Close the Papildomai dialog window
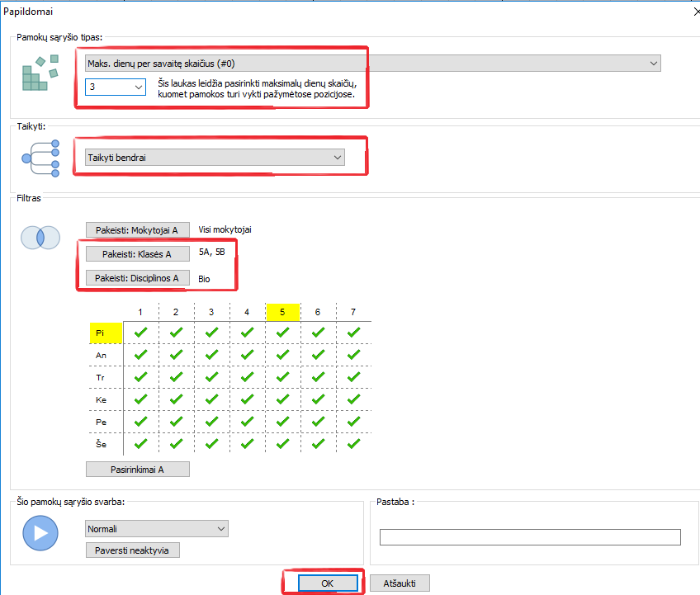 692,9
